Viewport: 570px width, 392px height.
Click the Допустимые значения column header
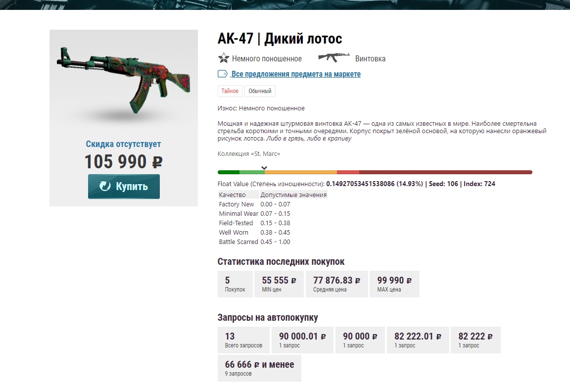coord(293,195)
